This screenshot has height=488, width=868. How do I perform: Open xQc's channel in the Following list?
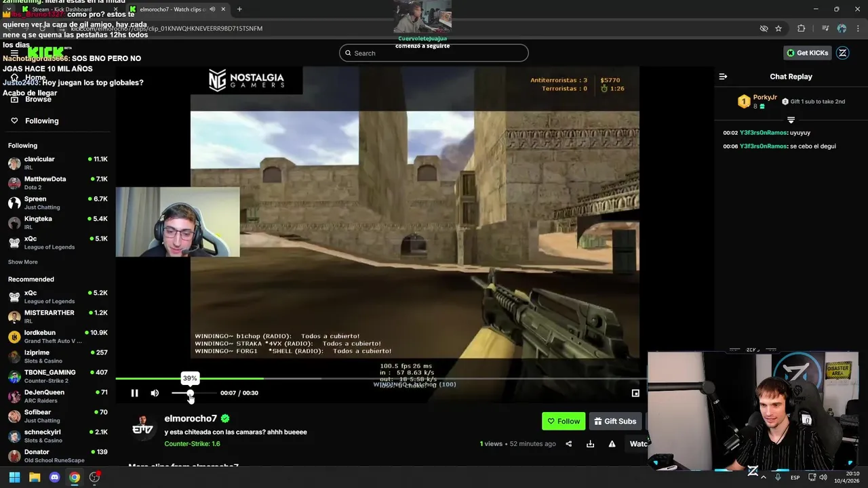click(58, 243)
